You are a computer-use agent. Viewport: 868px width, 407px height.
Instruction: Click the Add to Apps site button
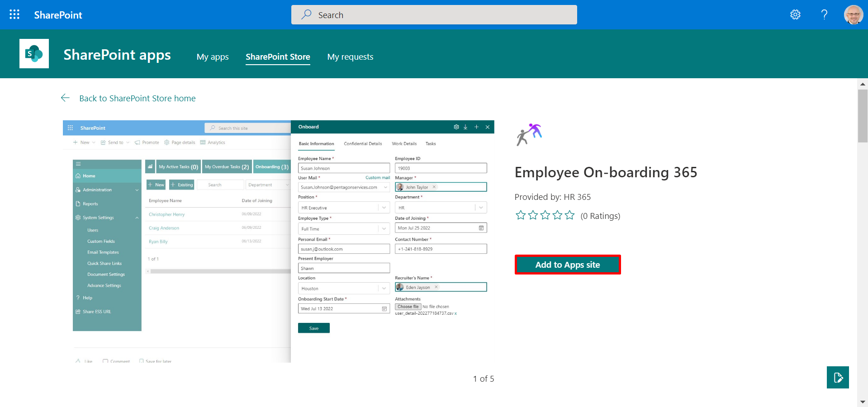click(568, 265)
